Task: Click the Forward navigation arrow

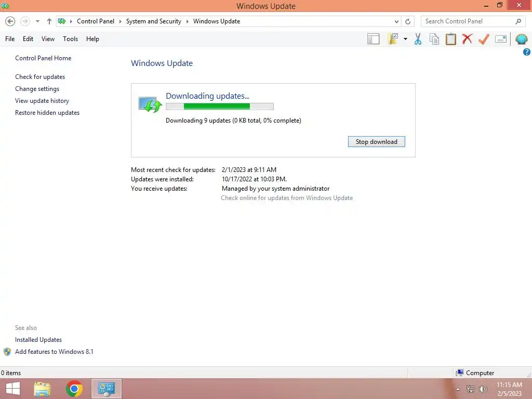Action: (x=25, y=21)
